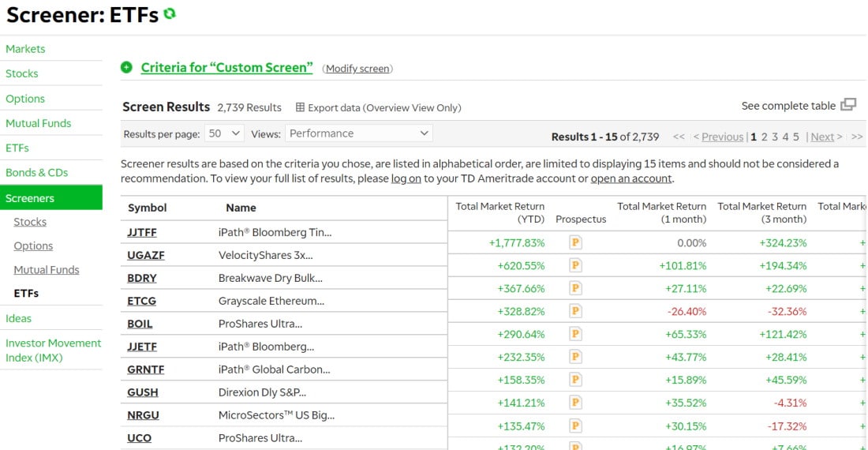Open Investor Movement Index (IMX)
Image resolution: width=868 pixels, height=450 pixels.
[53, 351]
